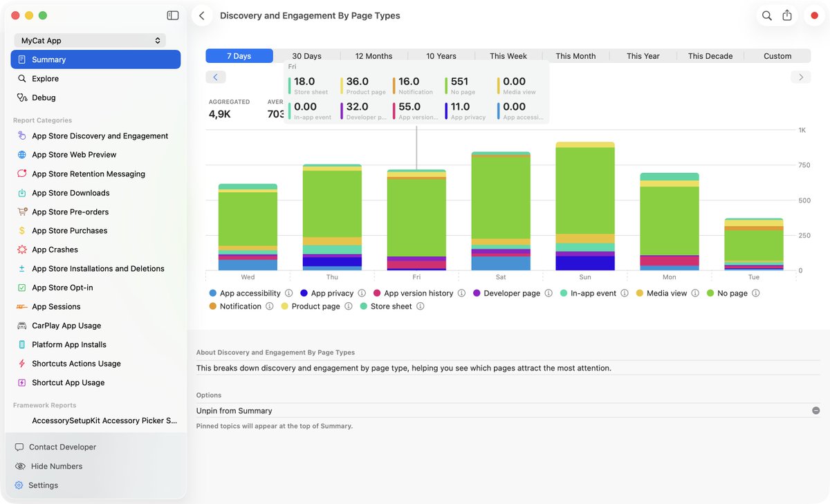This screenshot has width=830, height=504.
Task: Click info icon next to In-app event
Action: (625, 293)
